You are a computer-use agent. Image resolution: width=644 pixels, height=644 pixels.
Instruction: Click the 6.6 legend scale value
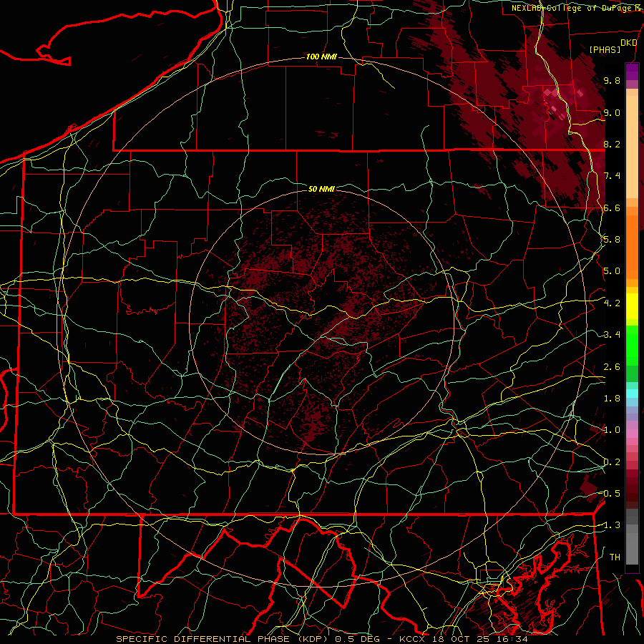(x=612, y=208)
